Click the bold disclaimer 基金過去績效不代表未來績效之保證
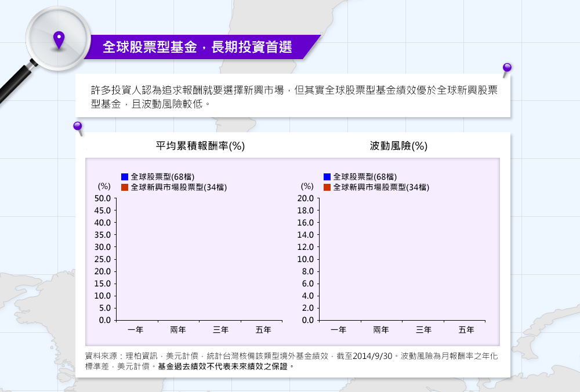Viewport: 580px width, 392px height. pos(223,366)
